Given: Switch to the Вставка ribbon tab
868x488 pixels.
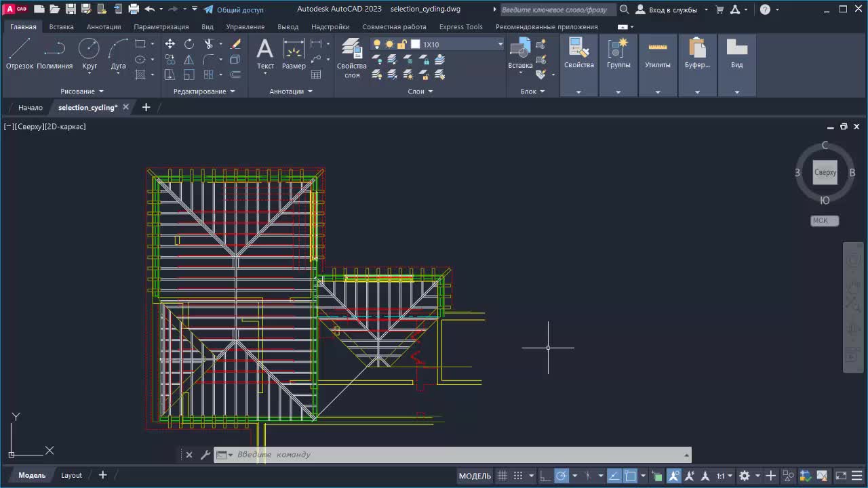Looking at the screenshot, I should pyautogui.click(x=61, y=26).
